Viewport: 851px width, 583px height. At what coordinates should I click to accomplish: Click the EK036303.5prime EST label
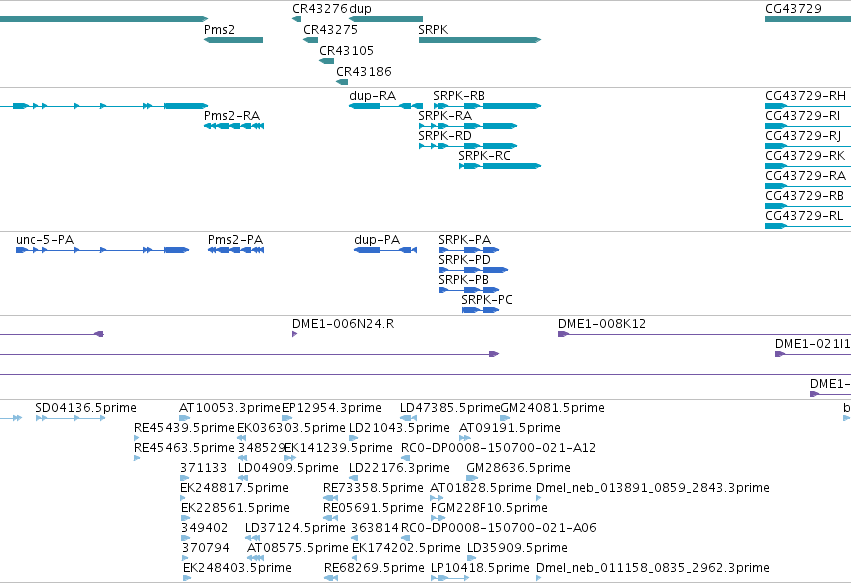point(291,428)
